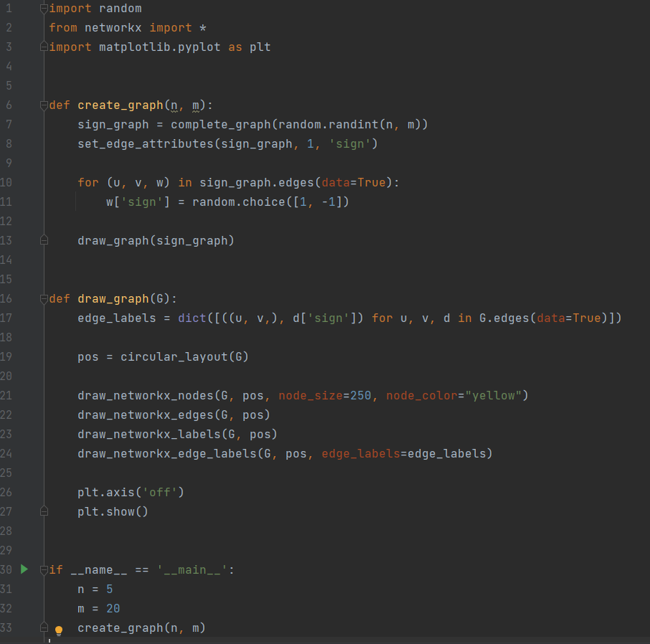Click 'matplotlib.pyplot' in the import line
This screenshot has width=650, height=644.
(x=160, y=47)
